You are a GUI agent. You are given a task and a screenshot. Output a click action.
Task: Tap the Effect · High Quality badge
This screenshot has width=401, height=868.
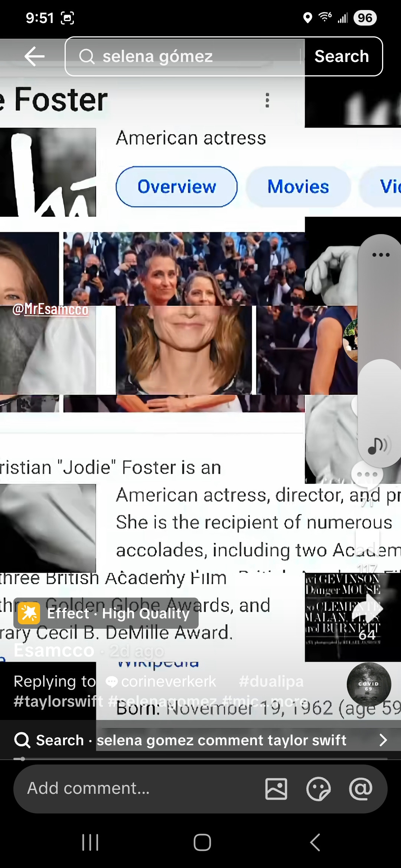click(x=106, y=613)
